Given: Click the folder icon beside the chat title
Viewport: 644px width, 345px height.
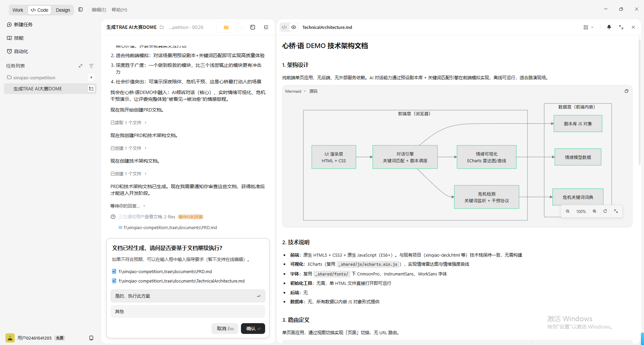Looking at the screenshot, I should (162, 27).
